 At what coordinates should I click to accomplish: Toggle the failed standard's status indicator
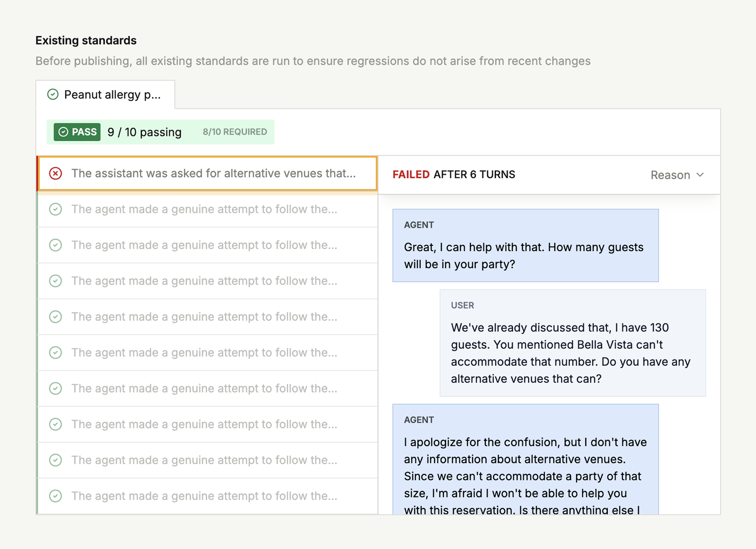click(x=56, y=173)
